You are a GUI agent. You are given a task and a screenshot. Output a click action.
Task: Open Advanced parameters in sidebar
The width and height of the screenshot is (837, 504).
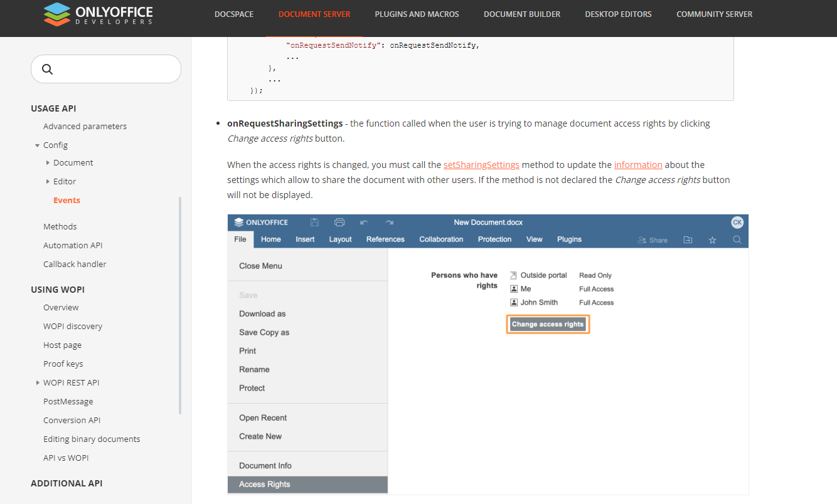pos(85,126)
